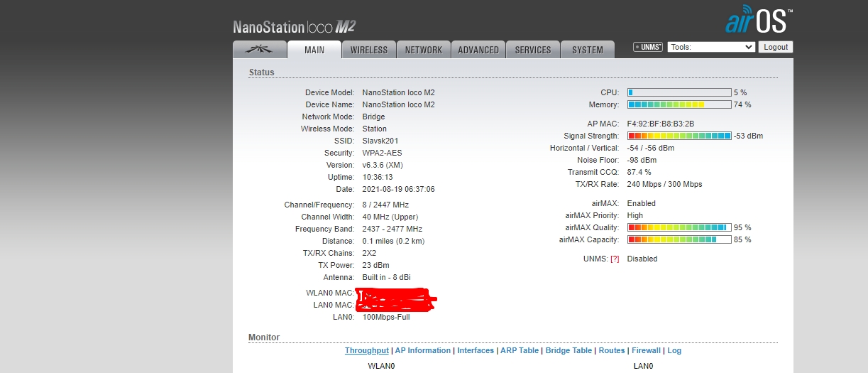Click Channel Width value 40 MHz (Upper)
Viewport: 868px width, 373px height.
pyautogui.click(x=390, y=217)
